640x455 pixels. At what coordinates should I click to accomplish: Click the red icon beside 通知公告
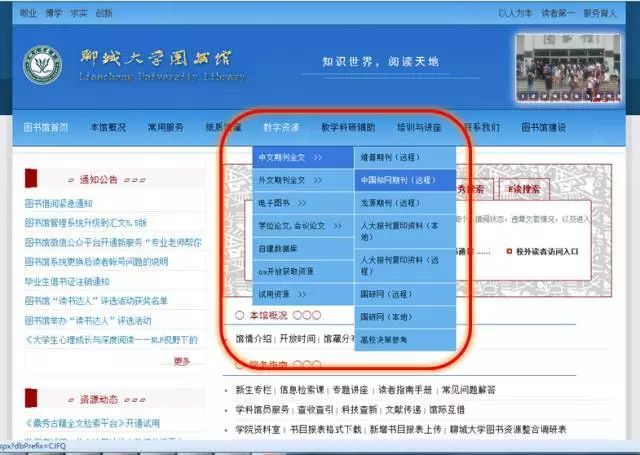[31, 178]
